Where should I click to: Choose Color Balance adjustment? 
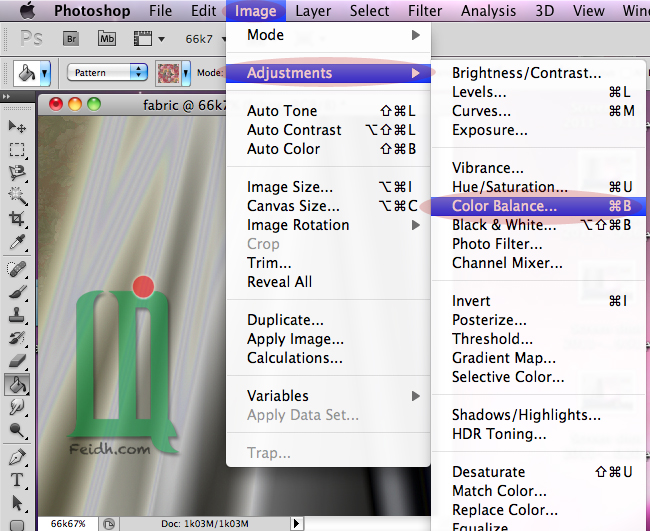click(x=538, y=206)
